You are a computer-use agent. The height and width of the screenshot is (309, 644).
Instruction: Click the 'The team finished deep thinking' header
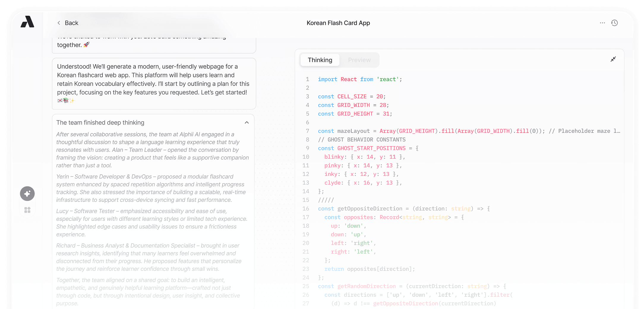click(100, 123)
